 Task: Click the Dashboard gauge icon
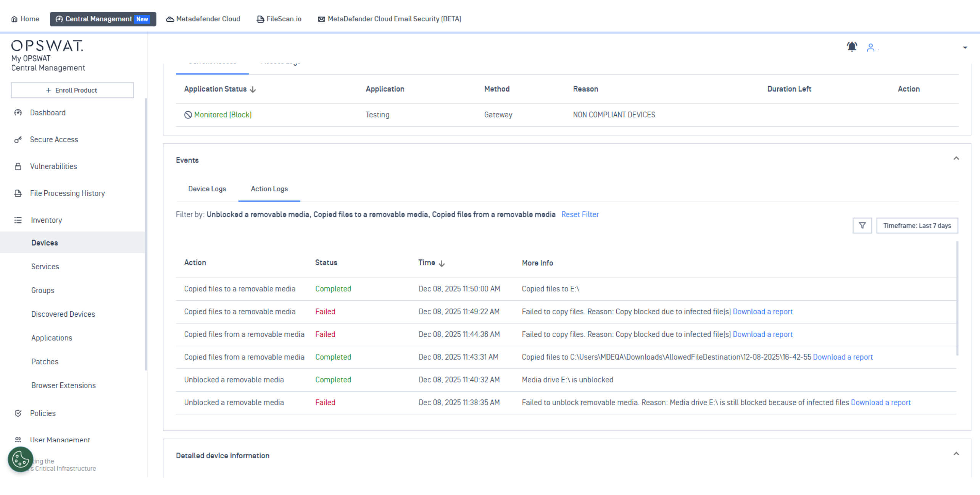tap(18, 113)
